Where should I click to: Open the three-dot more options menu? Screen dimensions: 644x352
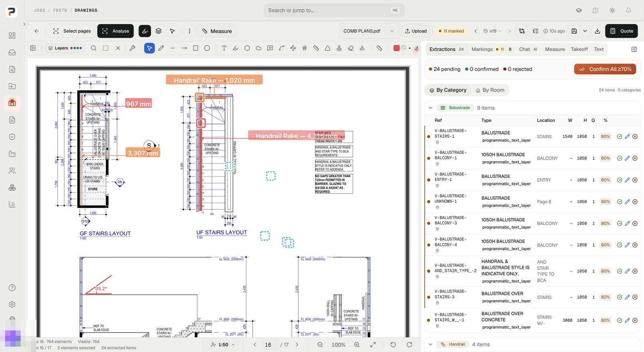click(190, 31)
